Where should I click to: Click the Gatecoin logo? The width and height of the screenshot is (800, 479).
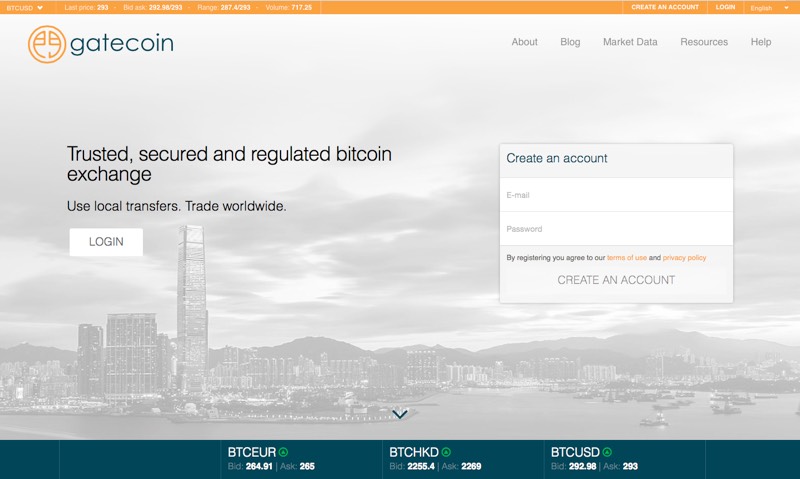click(100, 44)
